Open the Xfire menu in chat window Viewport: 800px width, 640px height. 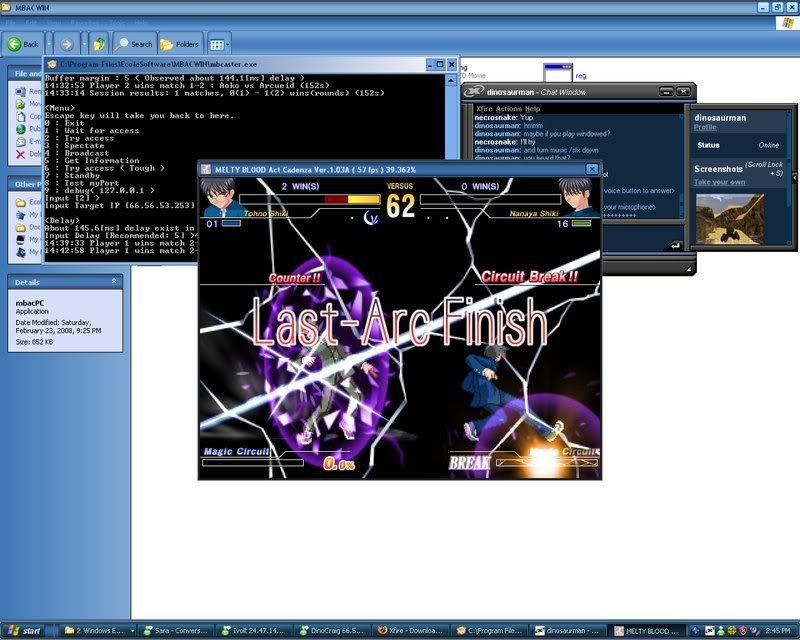coord(485,109)
